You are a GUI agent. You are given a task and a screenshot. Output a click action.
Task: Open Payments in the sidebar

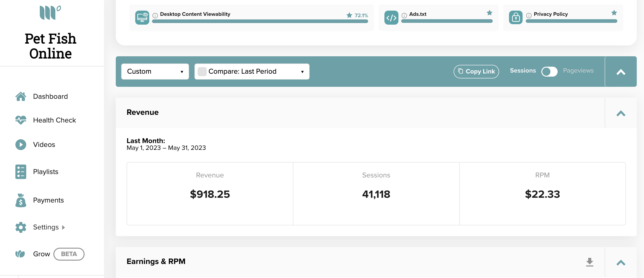tap(48, 200)
